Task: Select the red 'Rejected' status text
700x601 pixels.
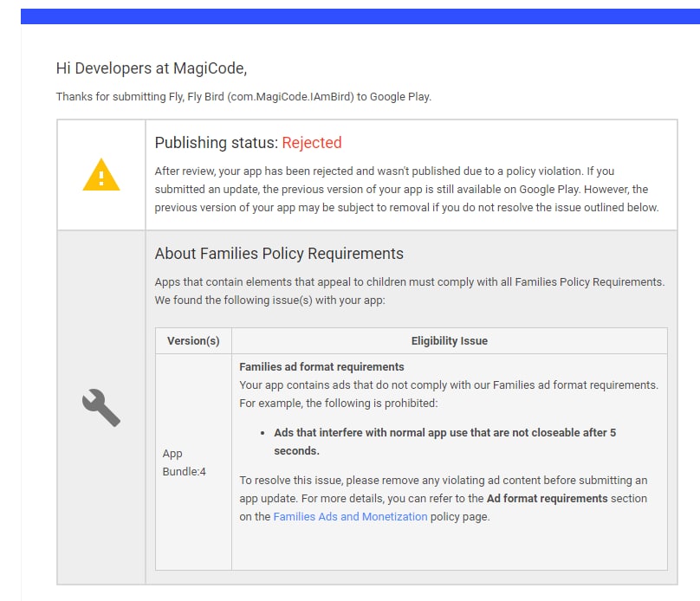Action: pyautogui.click(x=312, y=143)
